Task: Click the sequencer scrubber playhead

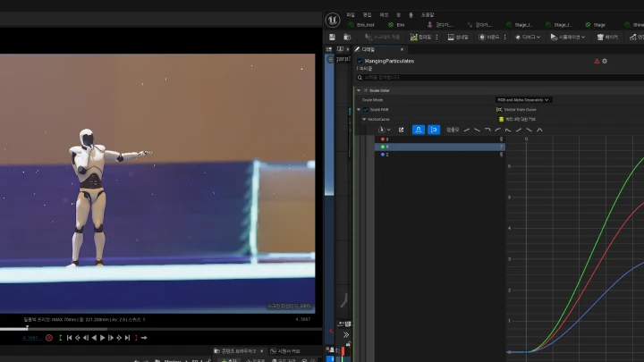Action: click(27, 327)
